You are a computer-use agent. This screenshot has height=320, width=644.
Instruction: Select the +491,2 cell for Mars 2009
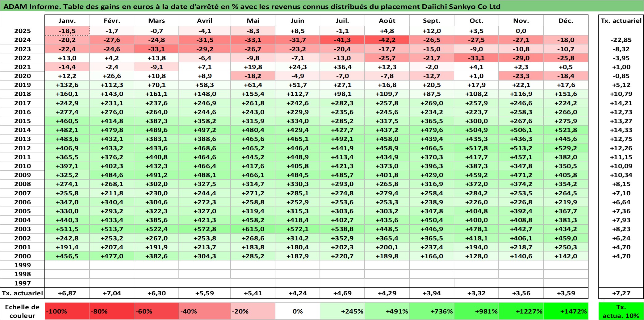(157, 175)
